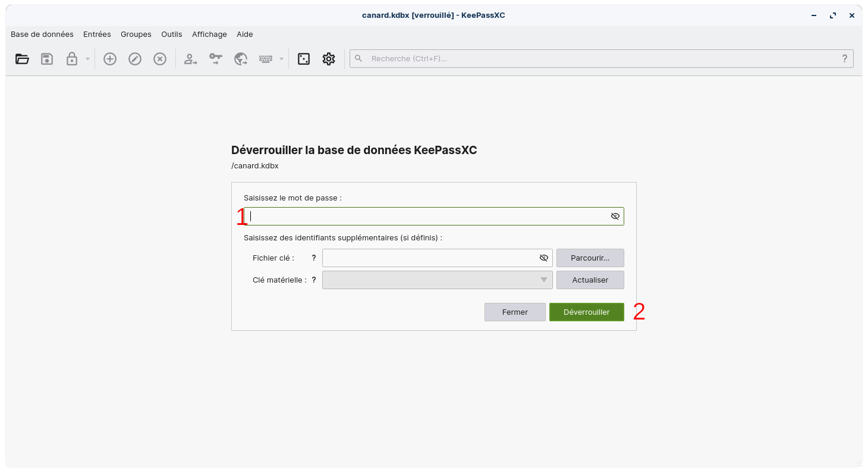This screenshot has height=473, width=868.
Task: Open the Base de données menu
Action: 42,35
